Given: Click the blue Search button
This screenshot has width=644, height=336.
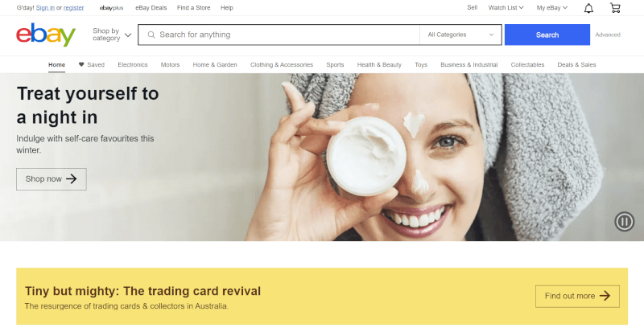Looking at the screenshot, I should coord(547,35).
